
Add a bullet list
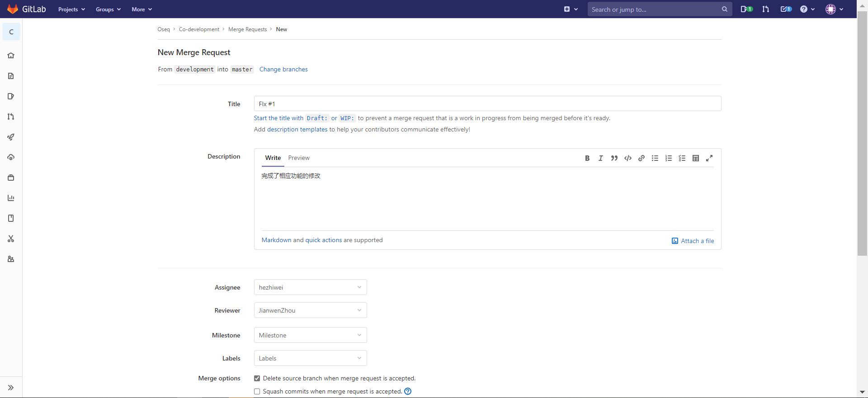click(x=655, y=158)
